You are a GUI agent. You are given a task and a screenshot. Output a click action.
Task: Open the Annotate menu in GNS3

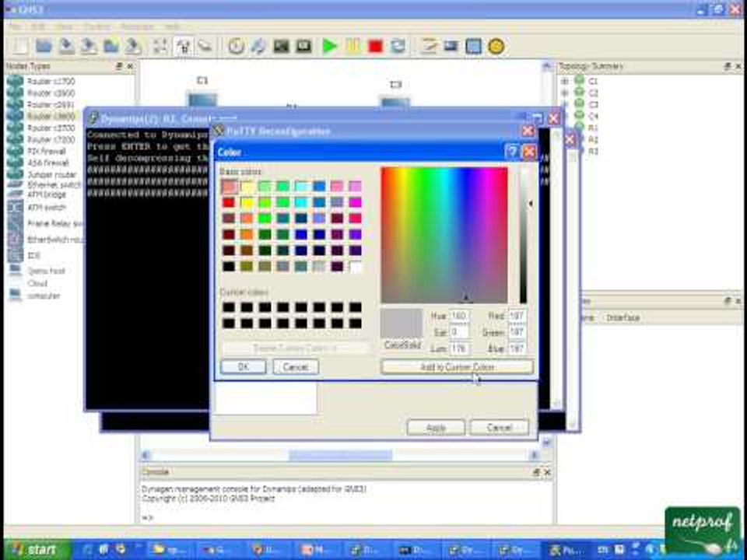tap(137, 26)
